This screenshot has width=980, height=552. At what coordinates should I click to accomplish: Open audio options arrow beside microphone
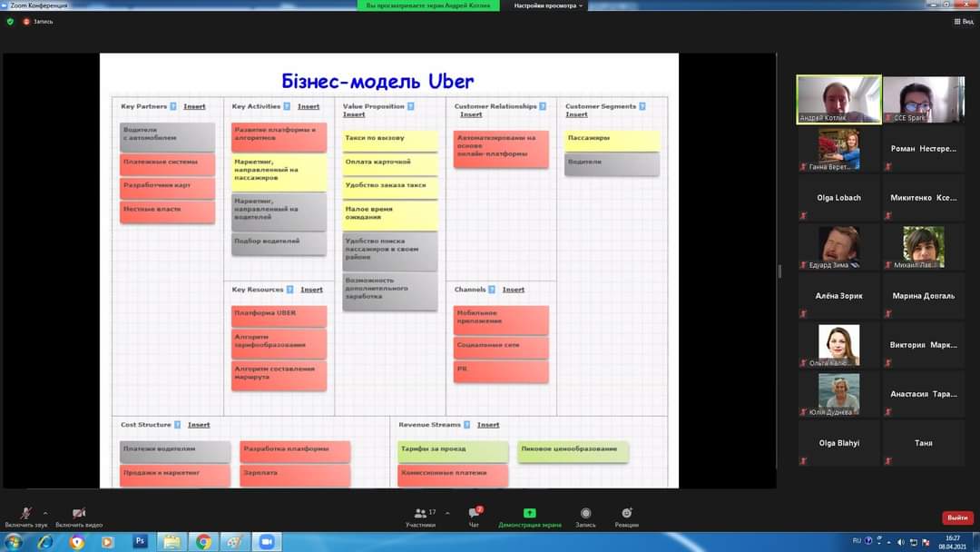(x=45, y=513)
